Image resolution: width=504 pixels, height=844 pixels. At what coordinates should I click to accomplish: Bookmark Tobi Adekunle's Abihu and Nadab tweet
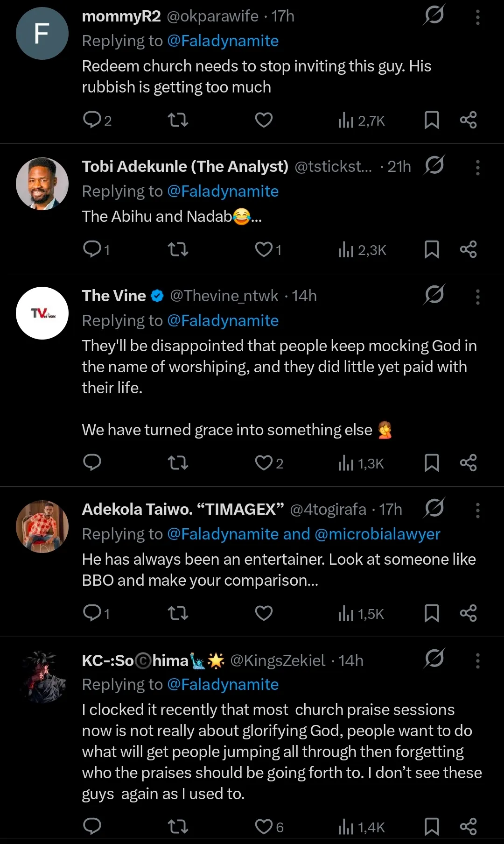[432, 249]
